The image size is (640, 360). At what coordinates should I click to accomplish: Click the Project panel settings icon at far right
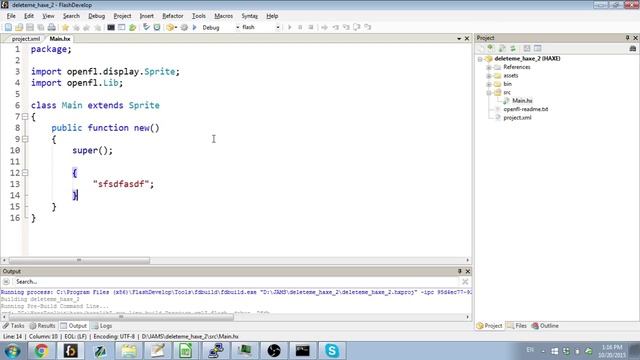point(633,48)
